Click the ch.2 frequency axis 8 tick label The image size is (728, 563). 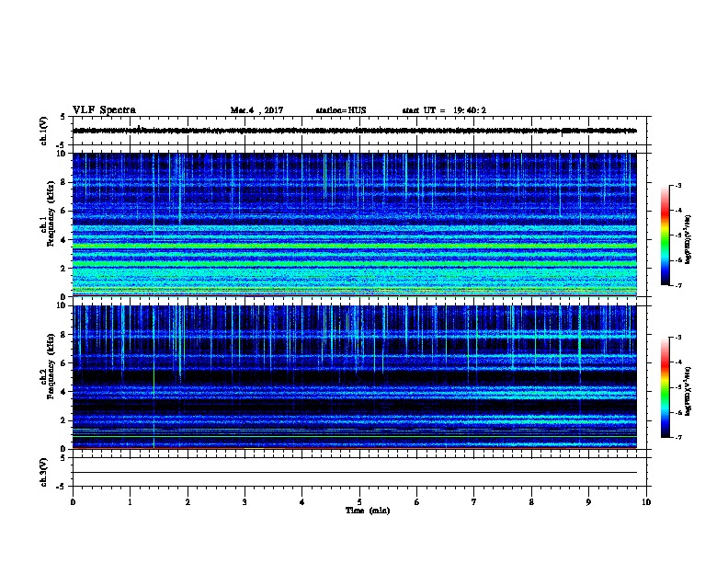coord(63,335)
